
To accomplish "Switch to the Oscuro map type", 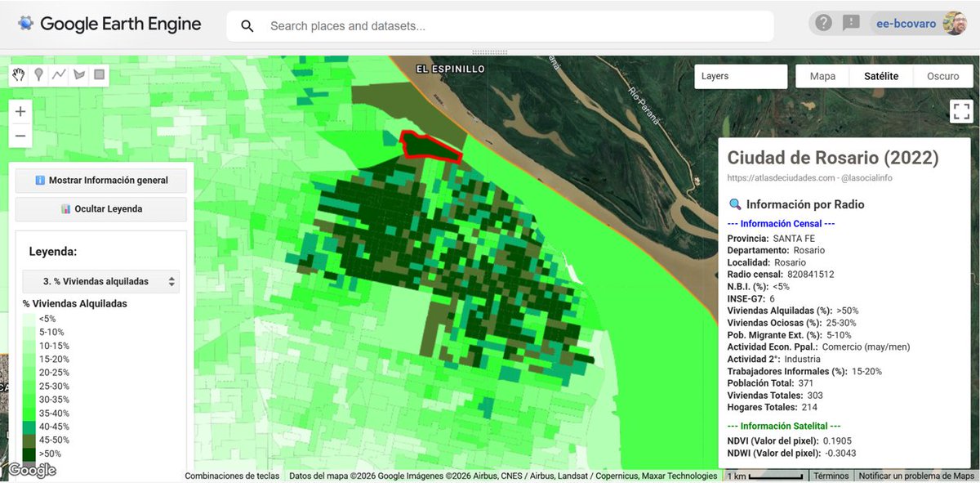I will 942,76.
